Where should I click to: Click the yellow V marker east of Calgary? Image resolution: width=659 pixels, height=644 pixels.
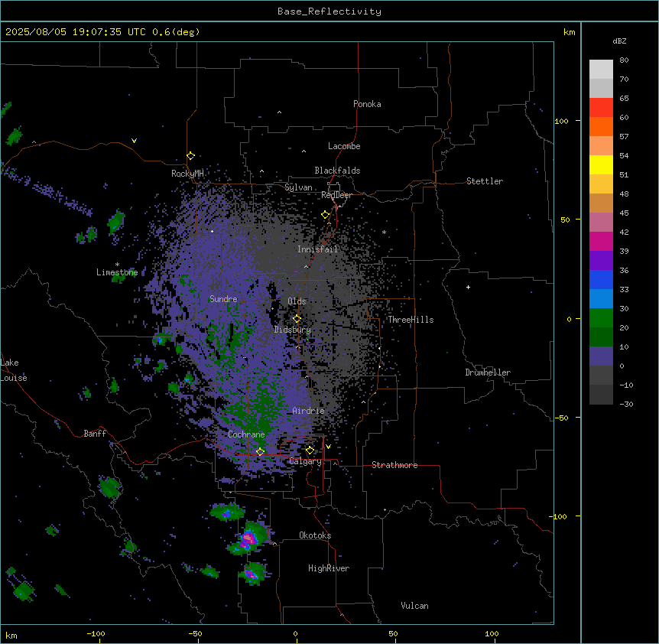(x=328, y=447)
